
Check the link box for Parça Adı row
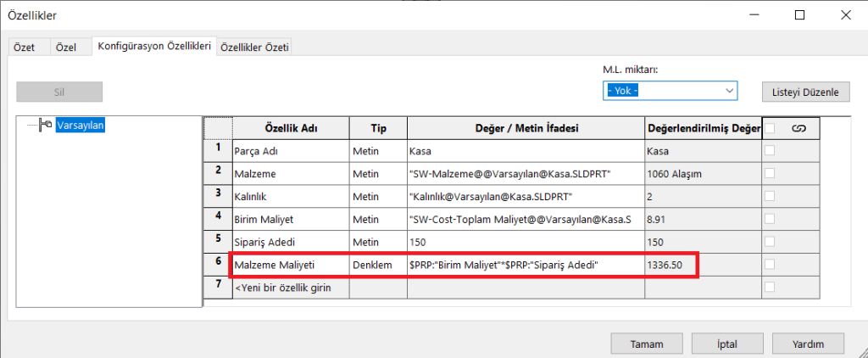click(770, 150)
